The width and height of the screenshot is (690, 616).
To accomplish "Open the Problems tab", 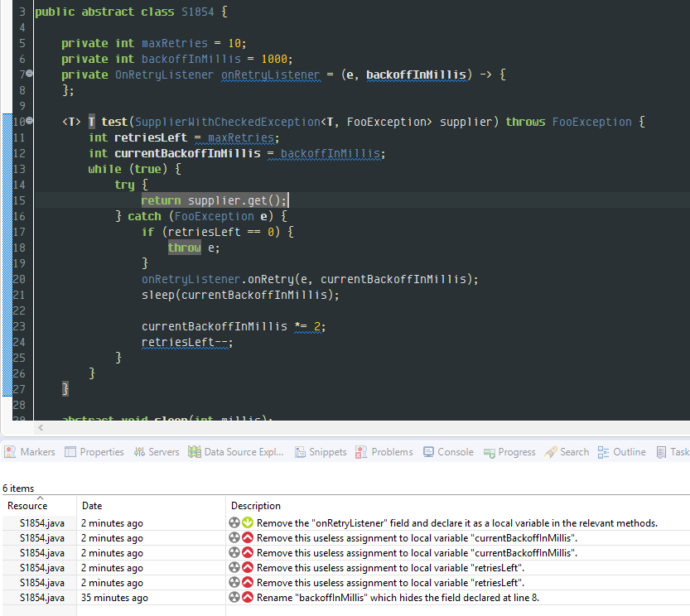I will (384, 452).
